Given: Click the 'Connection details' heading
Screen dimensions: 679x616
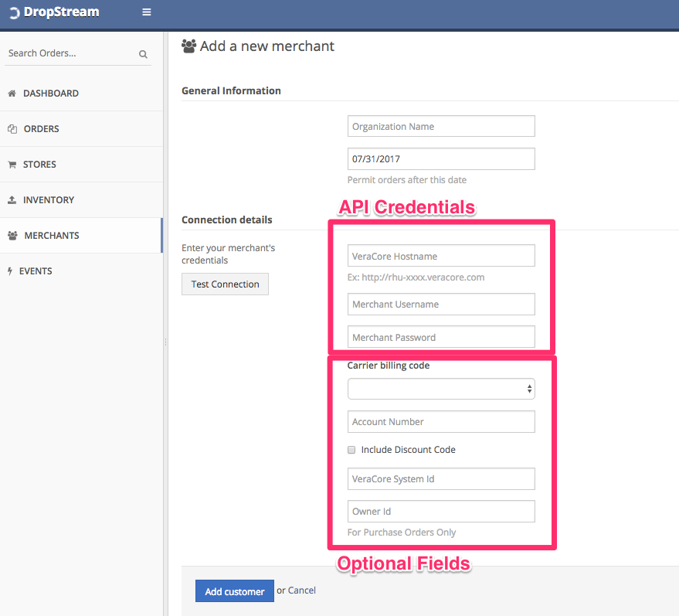Looking at the screenshot, I should [x=227, y=220].
